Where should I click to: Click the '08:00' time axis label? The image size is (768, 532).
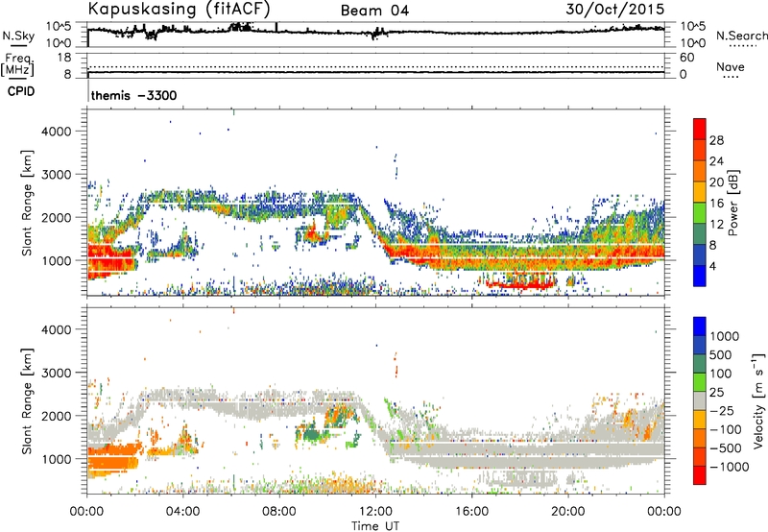(x=279, y=512)
